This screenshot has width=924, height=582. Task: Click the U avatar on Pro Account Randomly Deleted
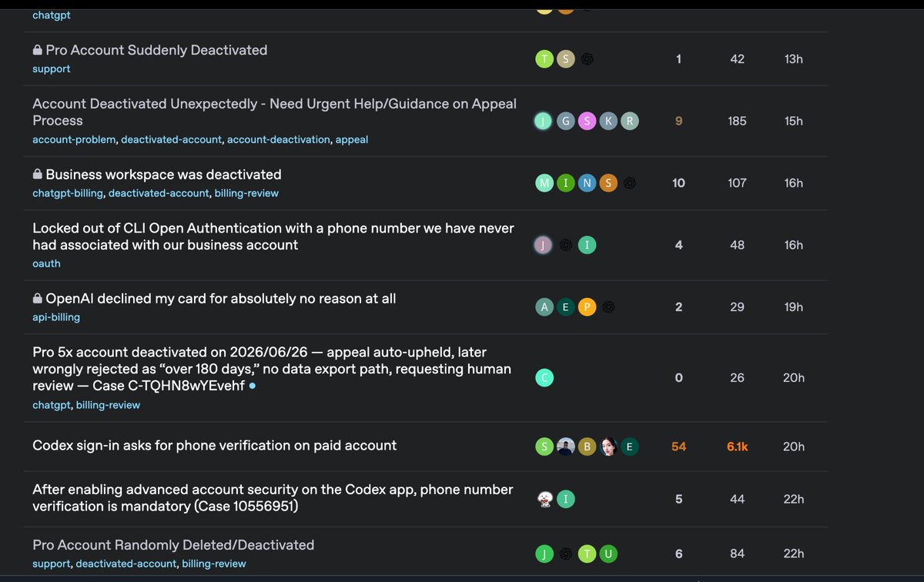click(608, 554)
